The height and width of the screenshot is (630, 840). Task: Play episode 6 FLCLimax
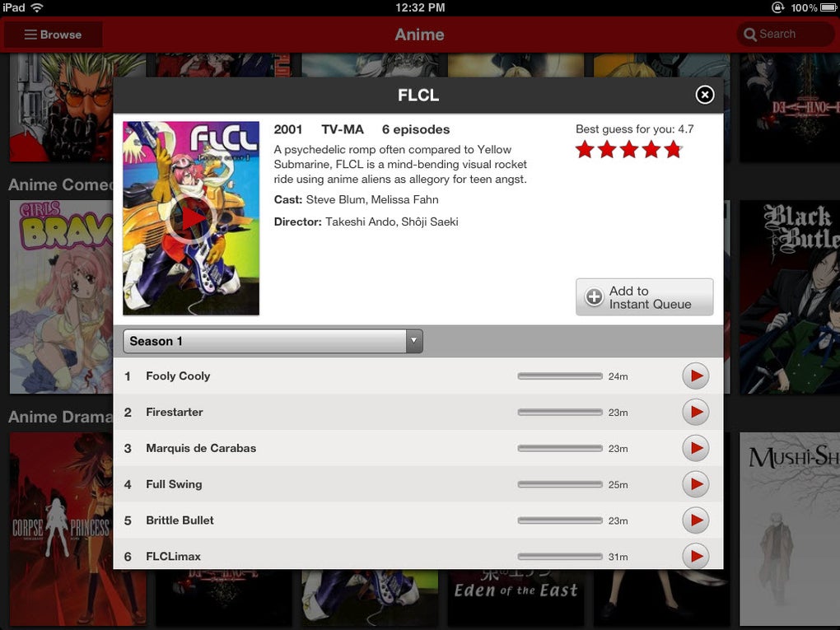pyautogui.click(x=695, y=557)
